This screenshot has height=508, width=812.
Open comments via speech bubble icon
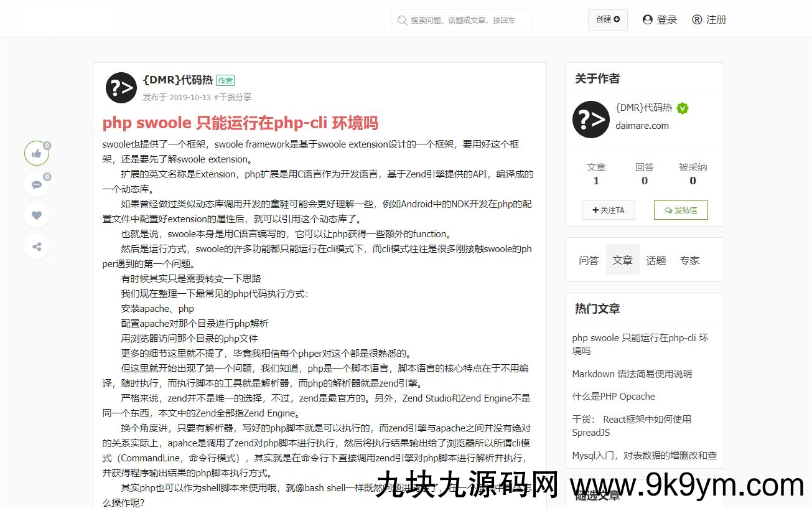pos(37,184)
